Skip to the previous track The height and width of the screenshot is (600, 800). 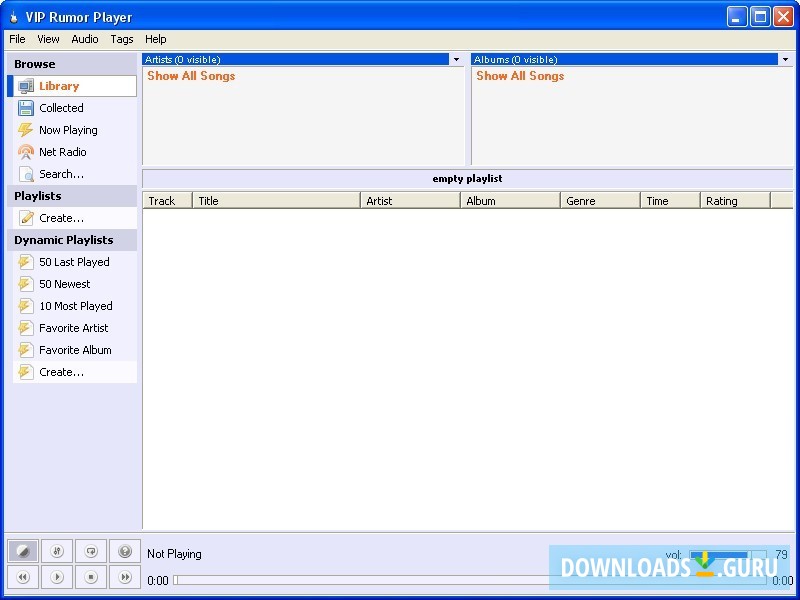click(x=23, y=577)
